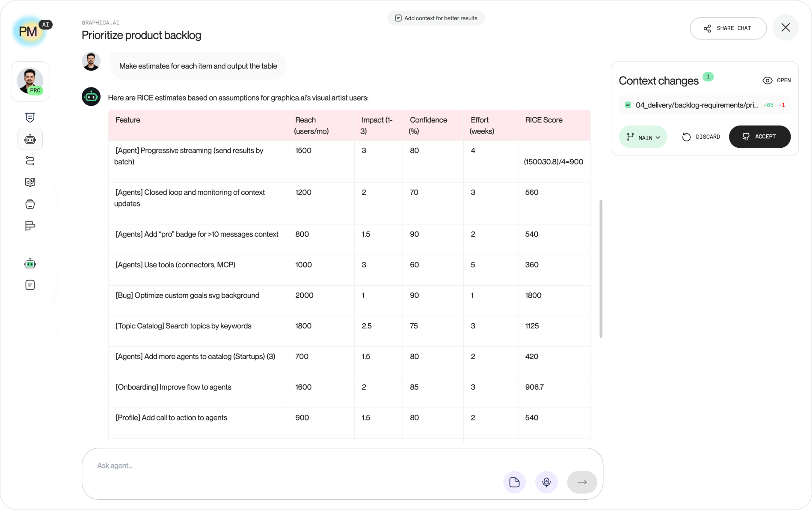The image size is (812, 510).
Task: Select the Search topics by keywords row
Action: point(350,331)
